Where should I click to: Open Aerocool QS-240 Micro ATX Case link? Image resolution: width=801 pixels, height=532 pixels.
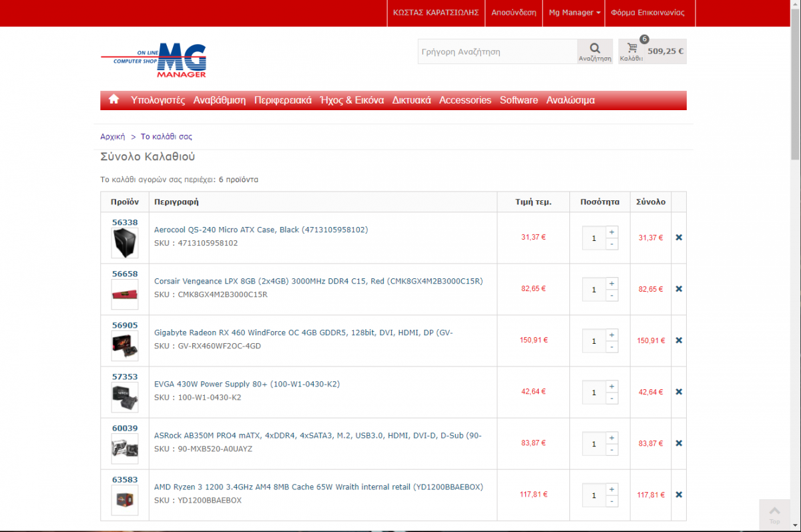[261, 230]
